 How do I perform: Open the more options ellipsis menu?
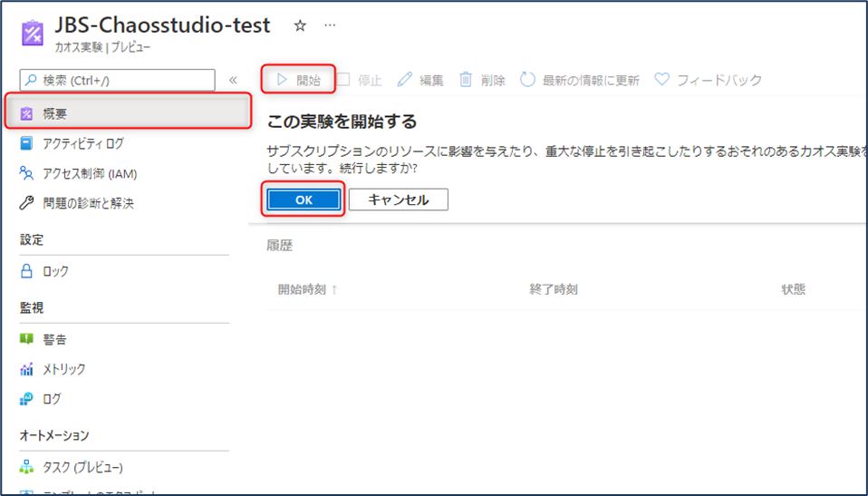(330, 25)
